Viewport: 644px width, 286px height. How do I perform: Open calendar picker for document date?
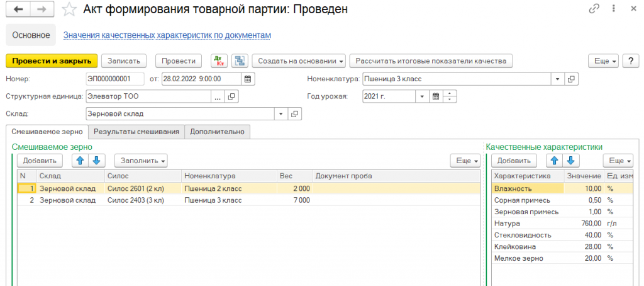click(x=248, y=79)
